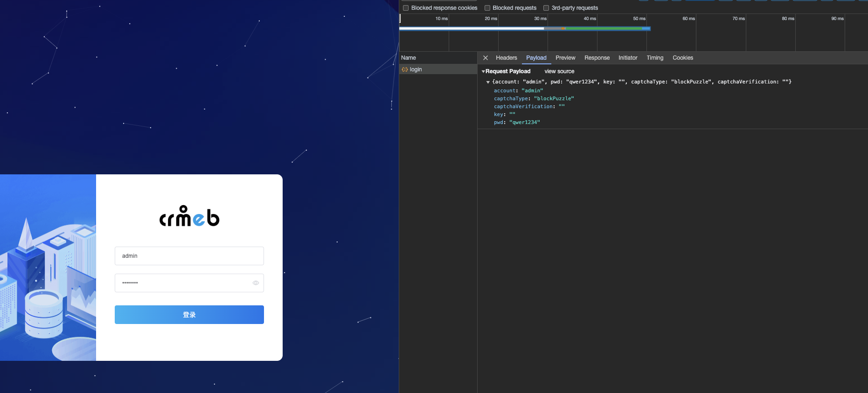Viewport: 868px width, 393px height.
Task: Select the key: "" payload line
Action: pyautogui.click(x=504, y=114)
